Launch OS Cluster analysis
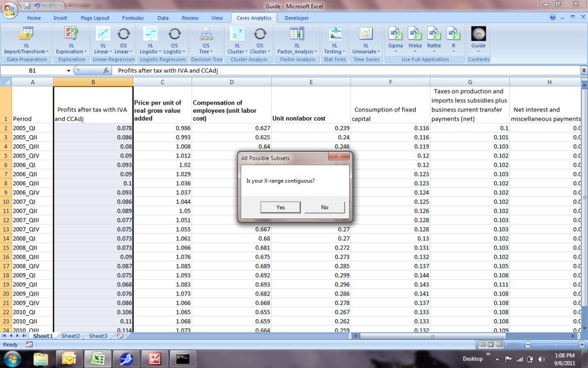Screen dimensions: 588x368 (x=260, y=41)
